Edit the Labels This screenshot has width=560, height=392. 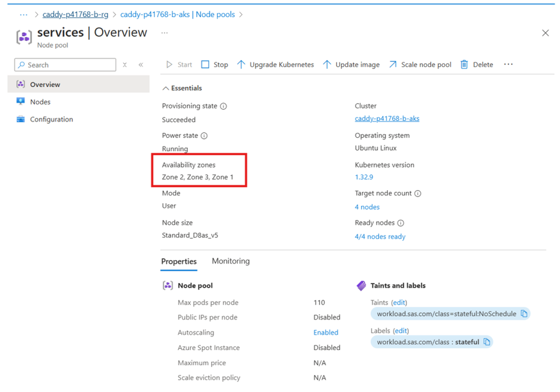coord(401,331)
